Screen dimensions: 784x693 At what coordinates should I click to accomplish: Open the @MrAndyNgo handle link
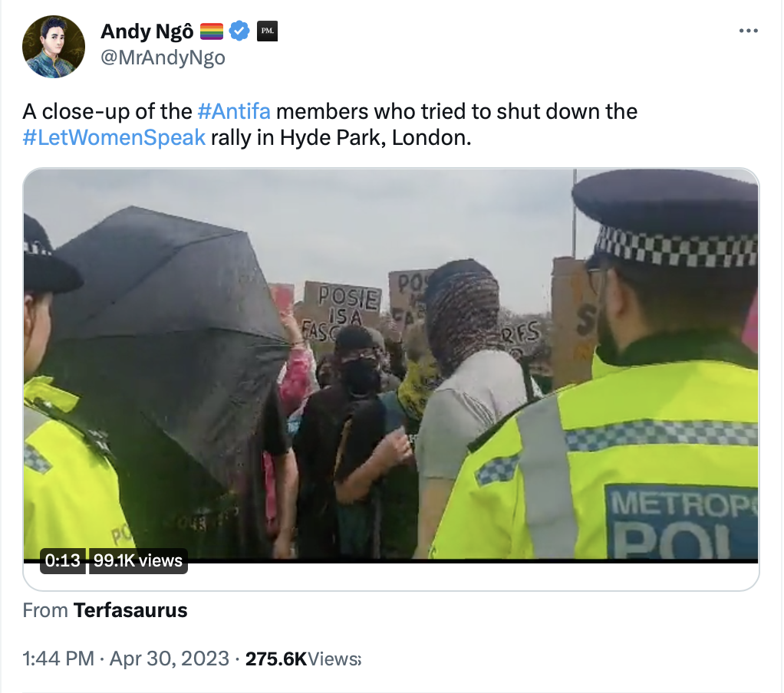pos(163,57)
